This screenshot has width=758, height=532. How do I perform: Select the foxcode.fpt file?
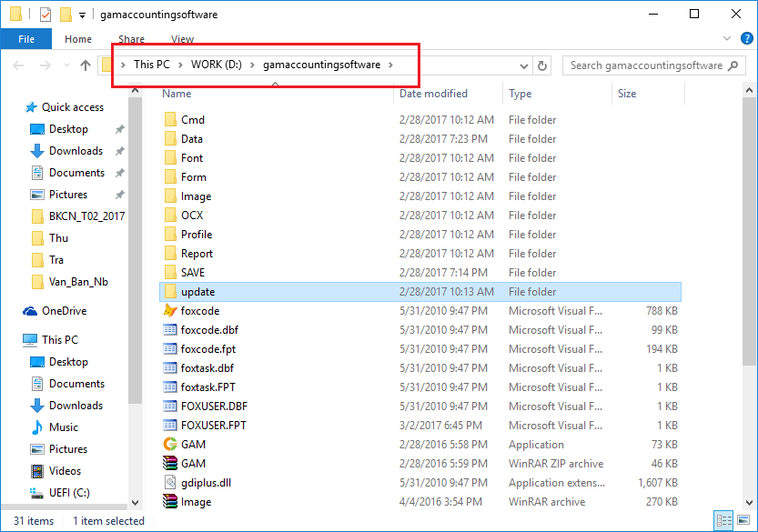point(207,349)
